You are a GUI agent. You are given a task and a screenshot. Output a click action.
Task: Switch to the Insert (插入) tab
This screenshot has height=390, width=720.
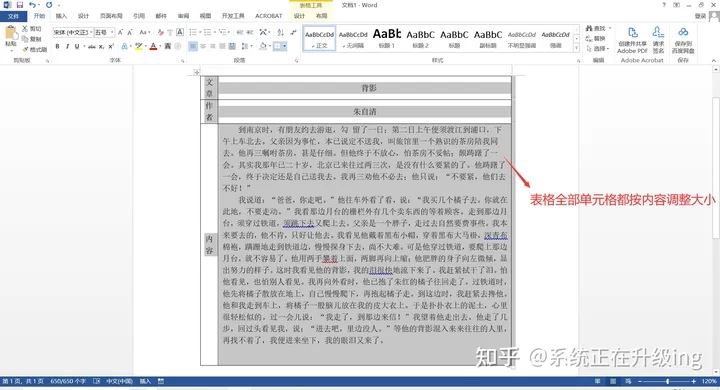pos(61,16)
